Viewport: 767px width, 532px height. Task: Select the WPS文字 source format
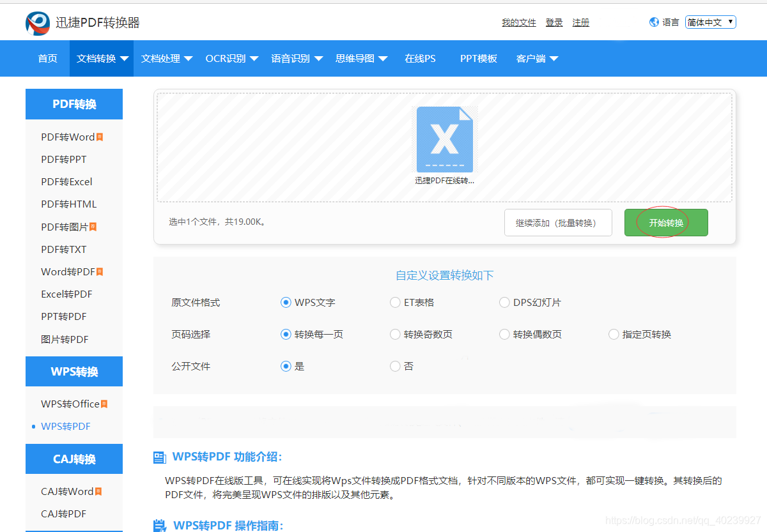point(286,303)
